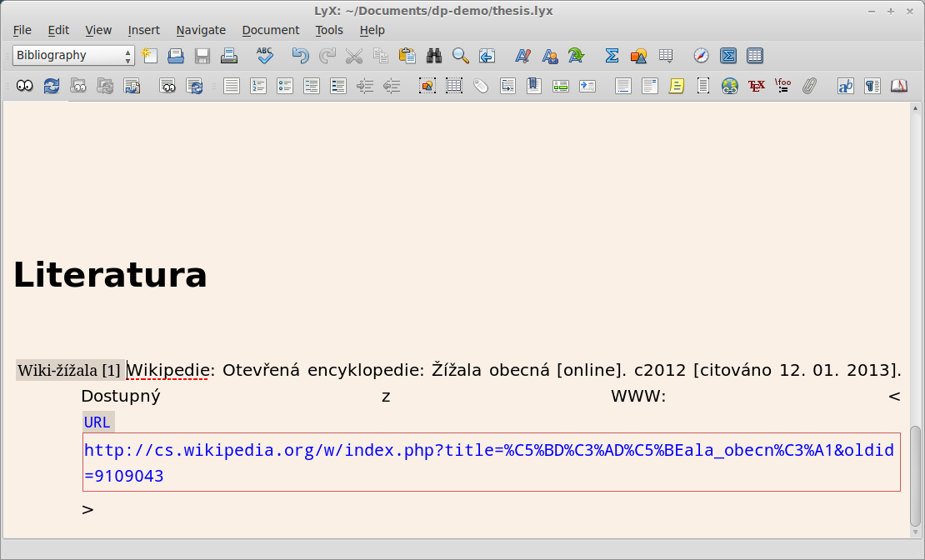This screenshot has width=925, height=560.
Task: Open the insert table dropdown
Action: point(666,56)
